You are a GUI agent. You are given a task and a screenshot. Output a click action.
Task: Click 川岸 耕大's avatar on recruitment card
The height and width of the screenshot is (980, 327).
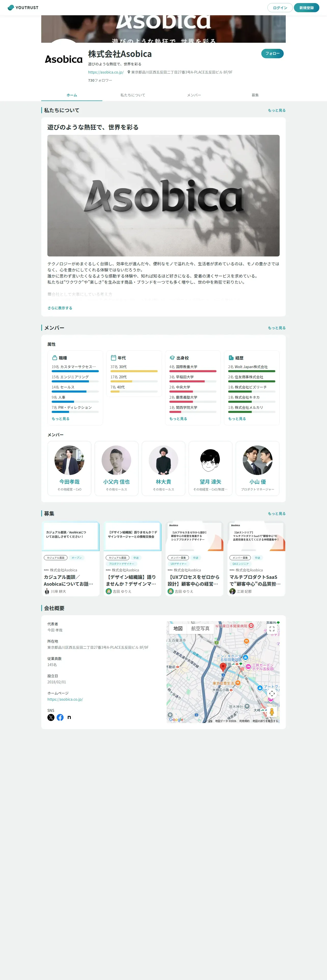[x=47, y=591]
